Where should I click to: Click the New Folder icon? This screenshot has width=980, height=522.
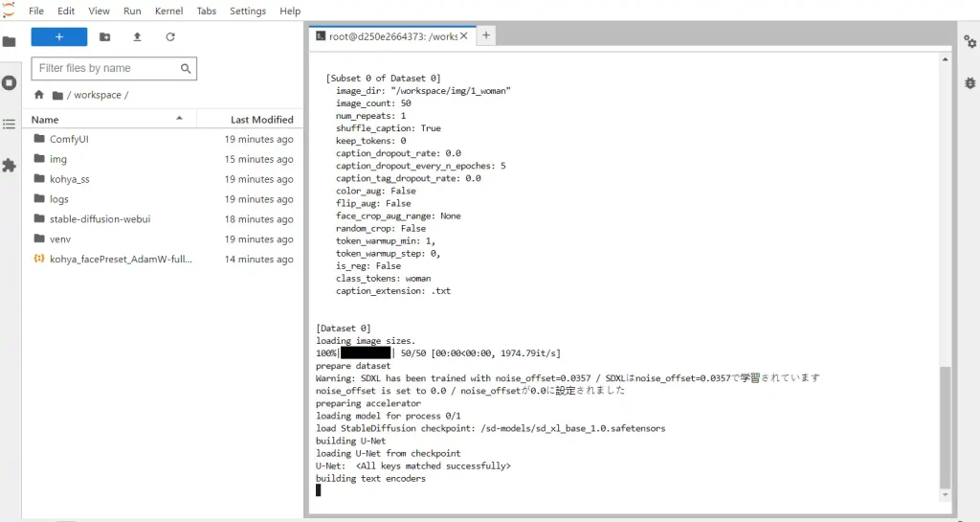[x=104, y=36]
